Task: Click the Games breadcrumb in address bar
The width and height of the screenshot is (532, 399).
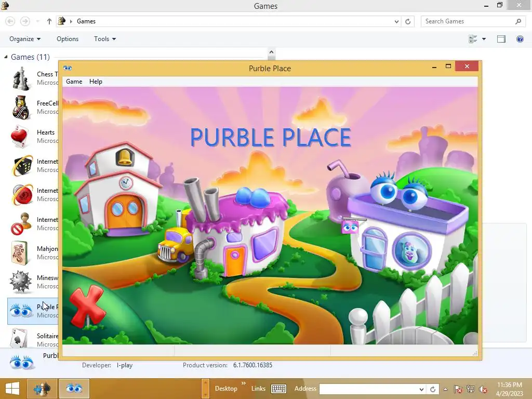Action: coord(86,21)
